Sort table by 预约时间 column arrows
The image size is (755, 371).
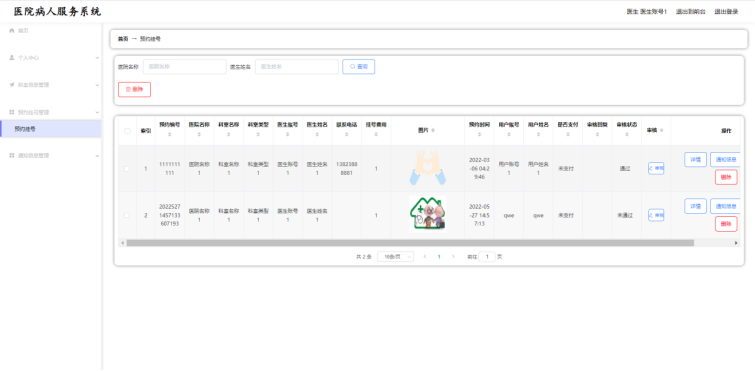point(479,135)
